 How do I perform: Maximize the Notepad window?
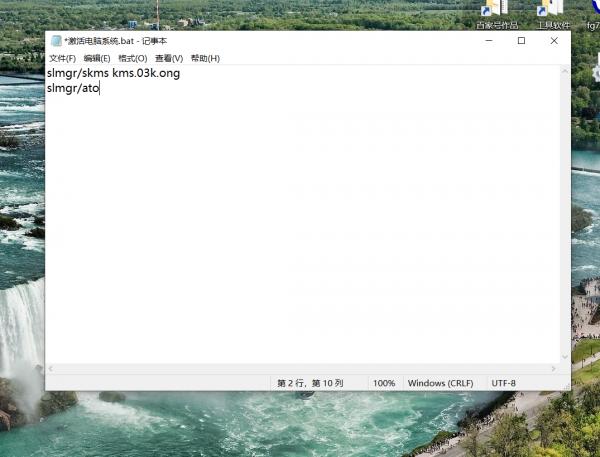pos(521,41)
